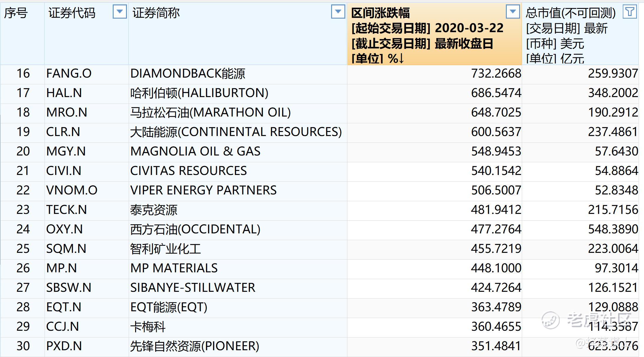
Task: Expand the 区间涨跌幅 column dropdown arrow
Action: click(x=513, y=12)
